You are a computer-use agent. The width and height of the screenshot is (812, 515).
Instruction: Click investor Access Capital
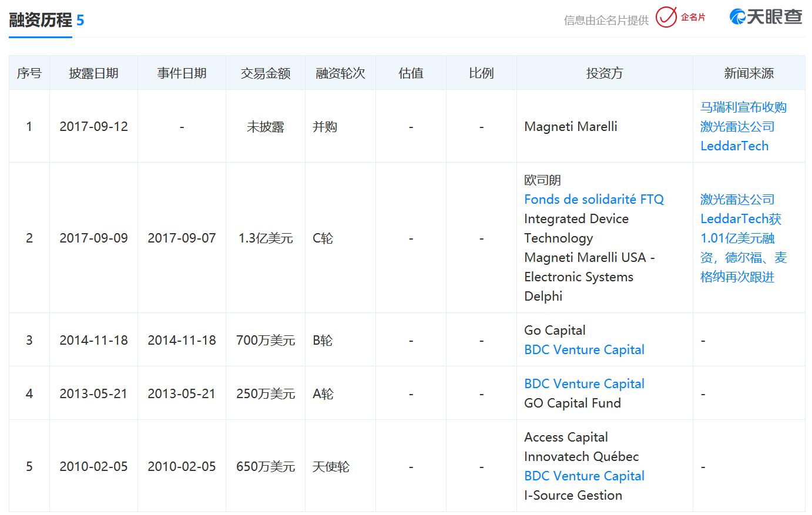(566, 437)
